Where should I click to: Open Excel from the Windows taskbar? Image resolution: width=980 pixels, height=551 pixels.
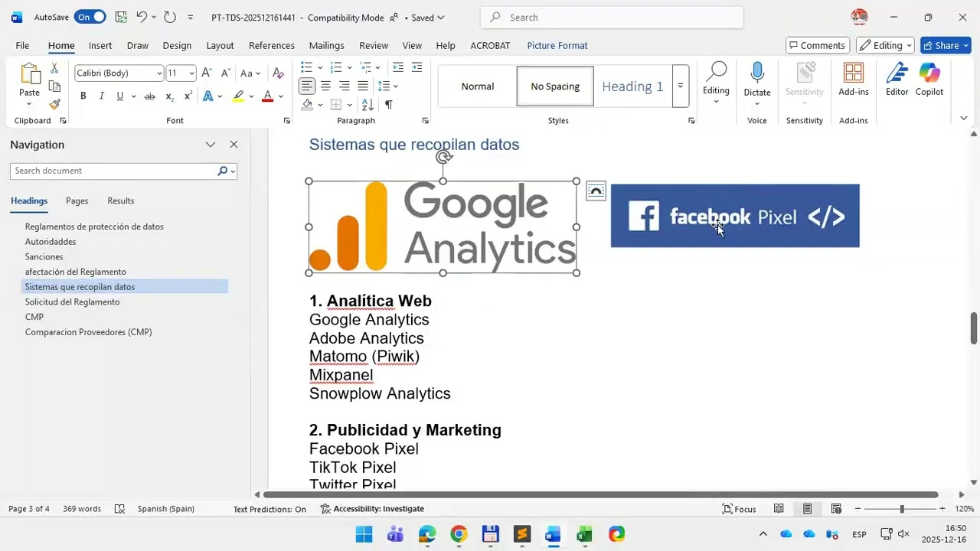(x=585, y=534)
